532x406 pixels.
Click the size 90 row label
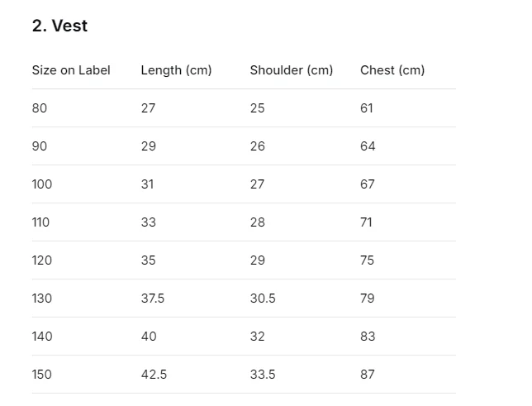[40, 146]
